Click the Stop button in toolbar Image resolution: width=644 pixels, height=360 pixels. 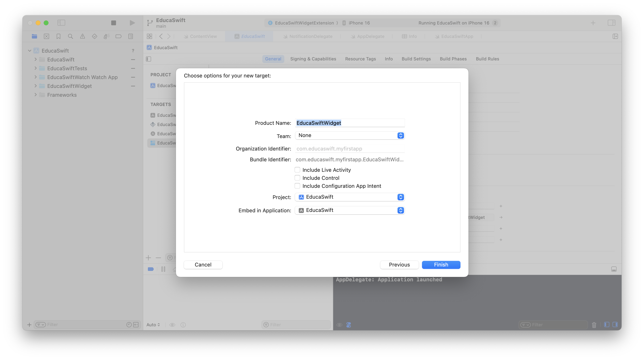coord(113,23)
